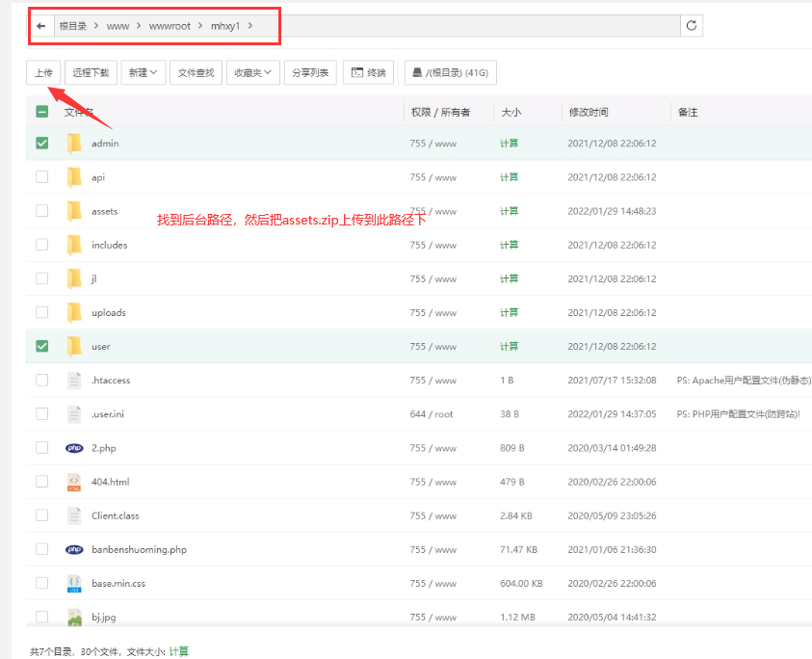The width and height of the screenshot is (812, 659).
Task: Calculate size (计算) for admin folder
Action: (x=509, y=143)
